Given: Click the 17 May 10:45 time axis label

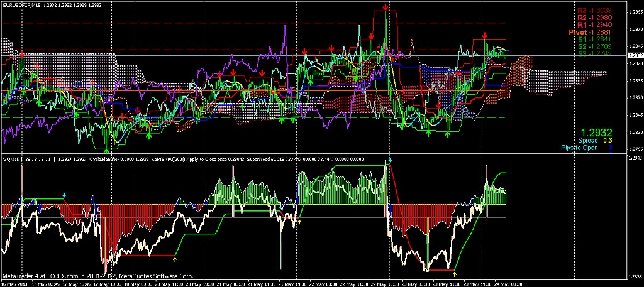Looking at the screenshot, I should (x=76, y=284).
